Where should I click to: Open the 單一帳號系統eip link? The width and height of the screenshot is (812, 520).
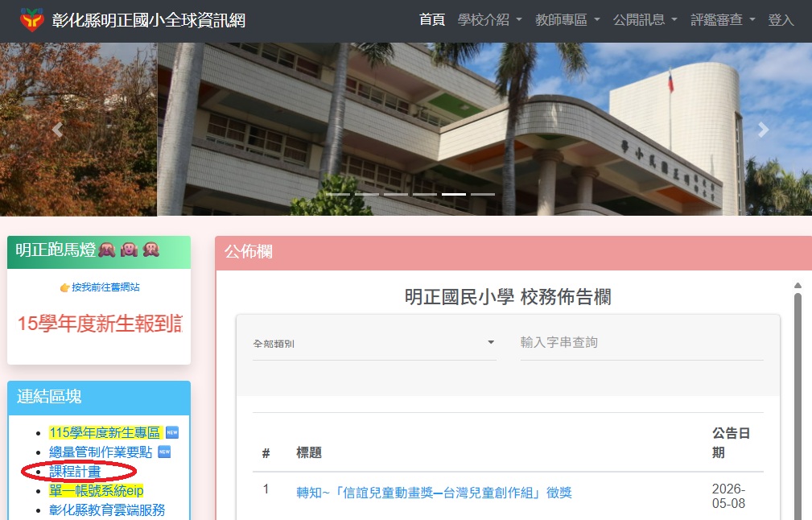[97, 490]
